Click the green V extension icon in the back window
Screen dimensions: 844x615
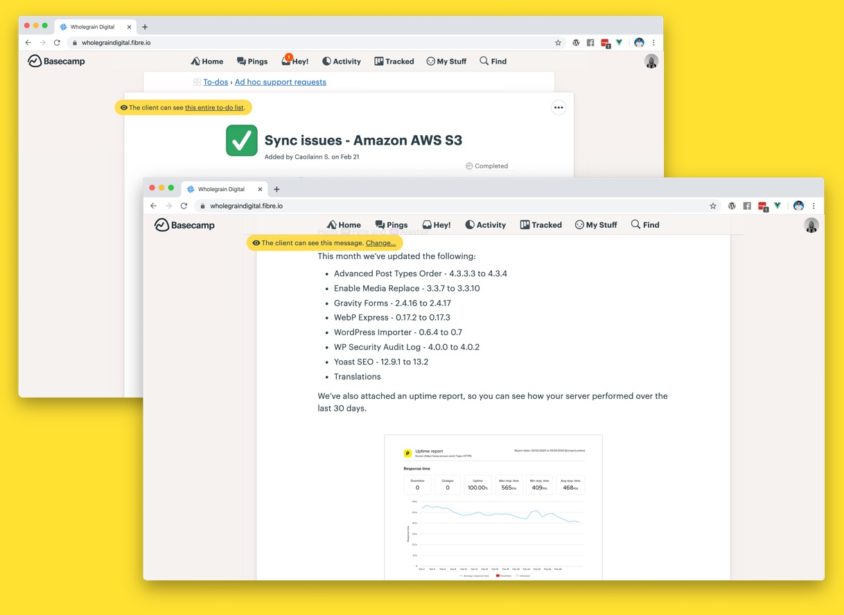tap(620, 42)
